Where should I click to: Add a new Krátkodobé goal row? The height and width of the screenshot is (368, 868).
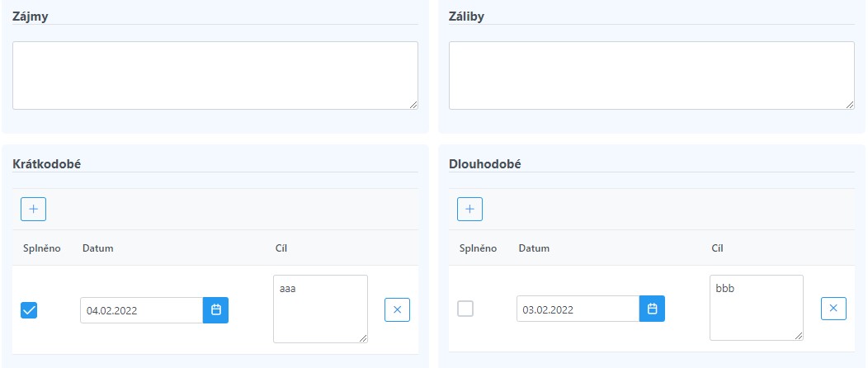33,210
